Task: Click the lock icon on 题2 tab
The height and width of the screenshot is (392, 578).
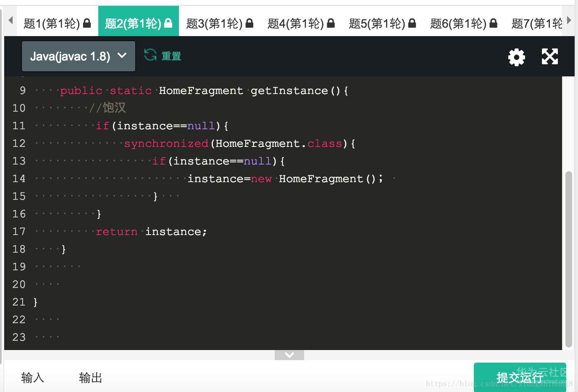Action: coord(168,23)
